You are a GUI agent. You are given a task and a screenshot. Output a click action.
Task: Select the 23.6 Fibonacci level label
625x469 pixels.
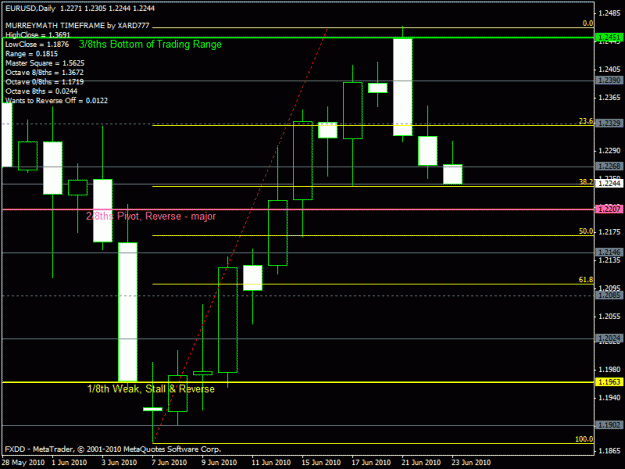click(x=586, y=121)
